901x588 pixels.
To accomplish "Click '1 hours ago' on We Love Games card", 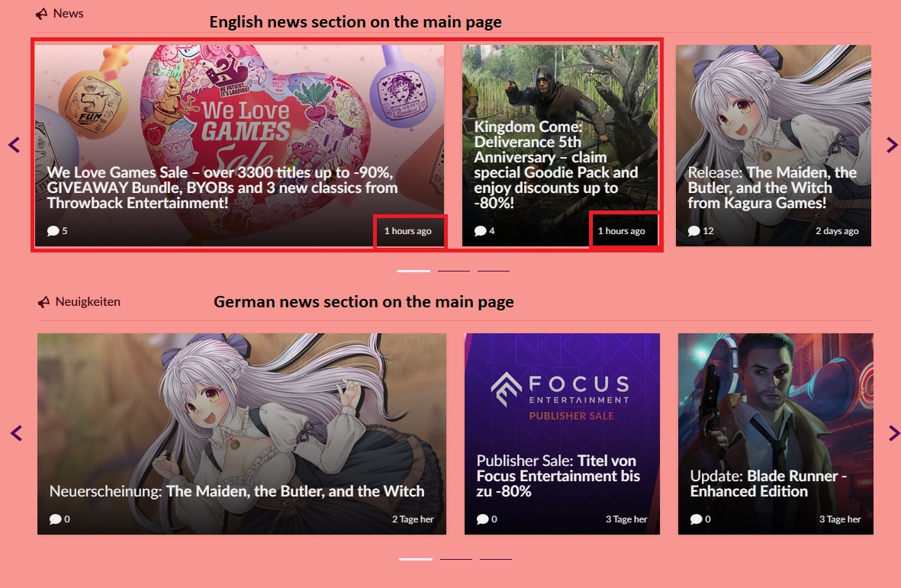I will pos(408,231).
